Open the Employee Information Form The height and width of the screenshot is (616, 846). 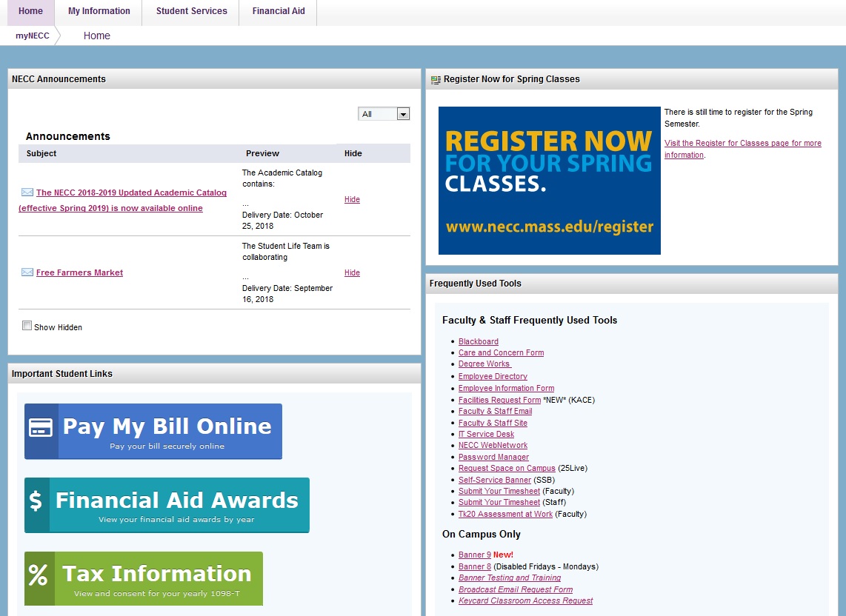pos(506,389)
